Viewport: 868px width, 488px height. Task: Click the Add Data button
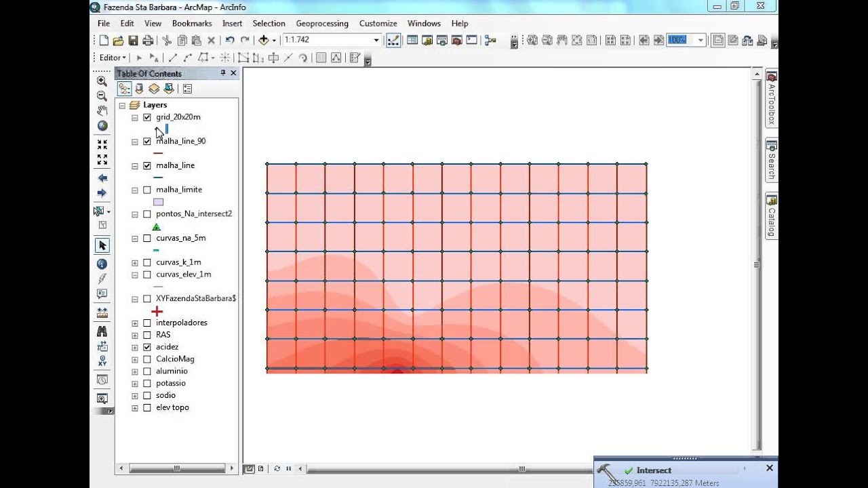coord(264,41)
